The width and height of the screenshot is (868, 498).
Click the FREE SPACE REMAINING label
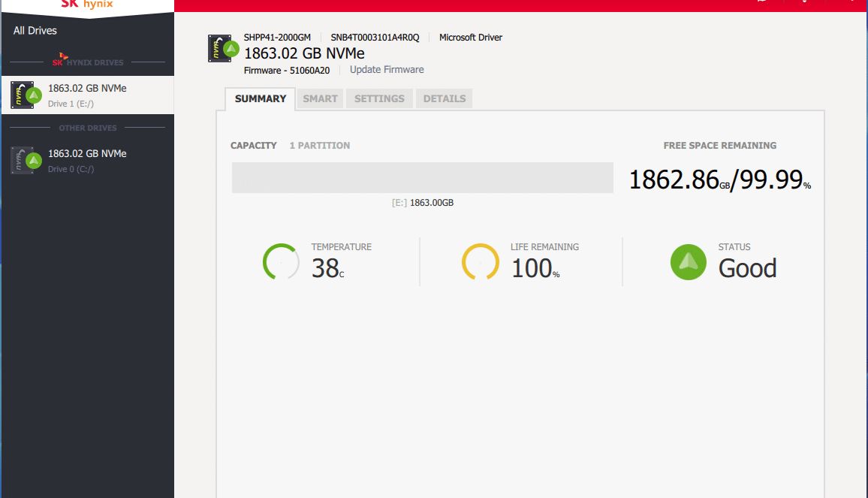(x=719, y=146)
